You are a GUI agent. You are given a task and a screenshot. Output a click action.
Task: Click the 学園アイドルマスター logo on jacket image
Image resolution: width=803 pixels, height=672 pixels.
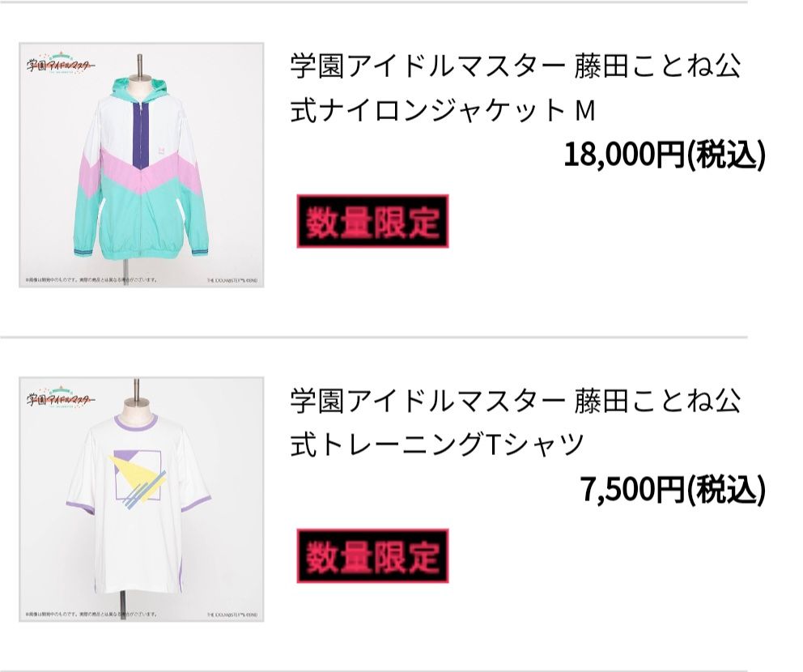pos(61,64)
